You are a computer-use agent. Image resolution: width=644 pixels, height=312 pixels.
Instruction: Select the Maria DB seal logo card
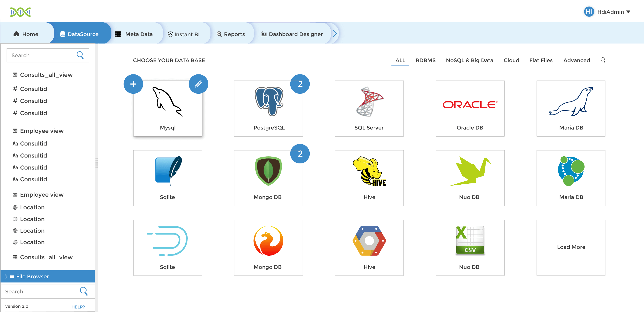pyautogui.click(x=571, y=108)
